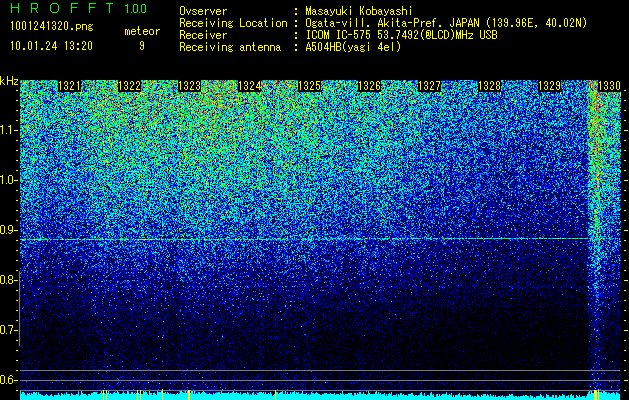Select the Ogata-vill. Akita-Pref. JAPAN location text
Viewport: 629px width, 400px height.
click(x=446, y=23)
